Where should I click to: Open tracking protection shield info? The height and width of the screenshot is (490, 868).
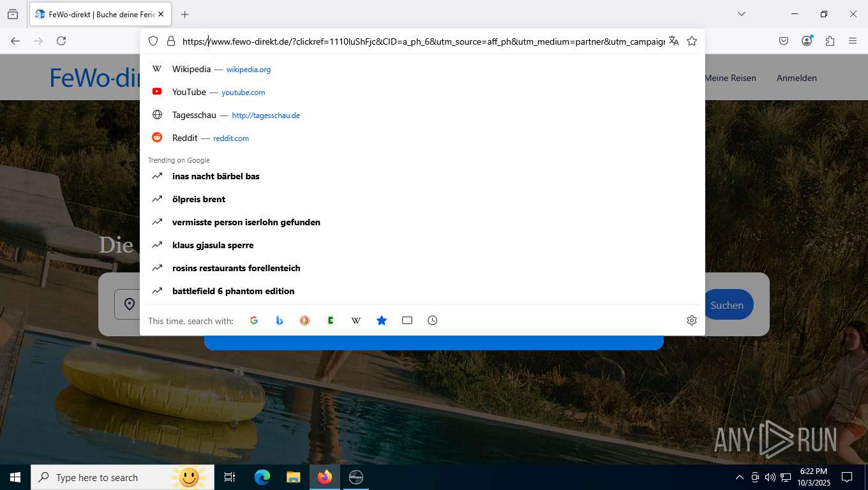[x=153, y=41]
